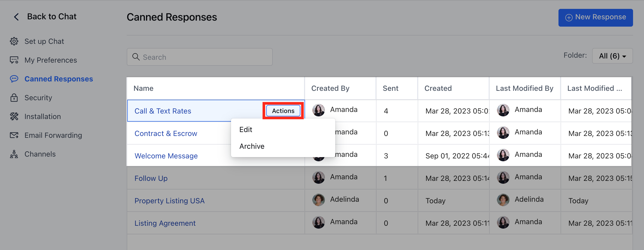Click Amanda's avatar on the Call & Text Rates row
This screenshot has height=250, width=644.
(318, 110)
